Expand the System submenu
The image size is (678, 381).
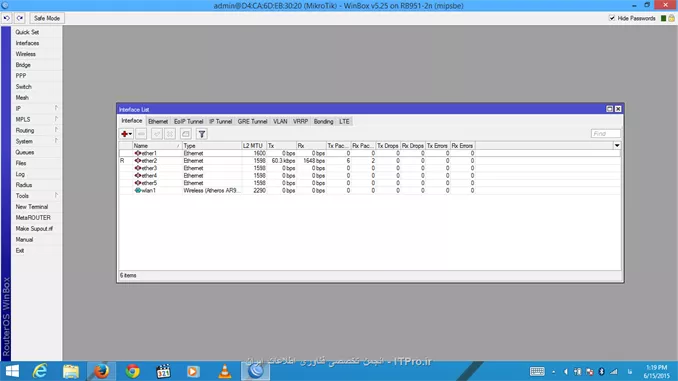(37, 141)
